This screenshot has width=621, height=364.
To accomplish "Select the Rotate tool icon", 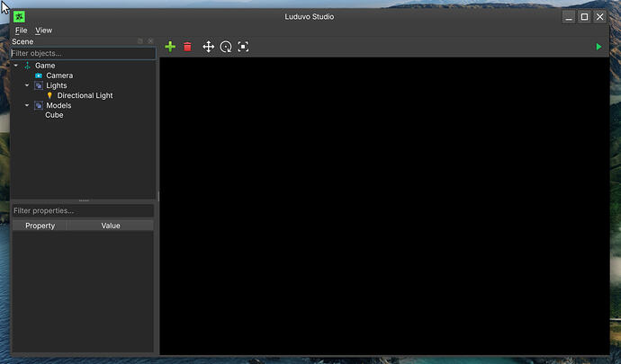I will 226,47.
